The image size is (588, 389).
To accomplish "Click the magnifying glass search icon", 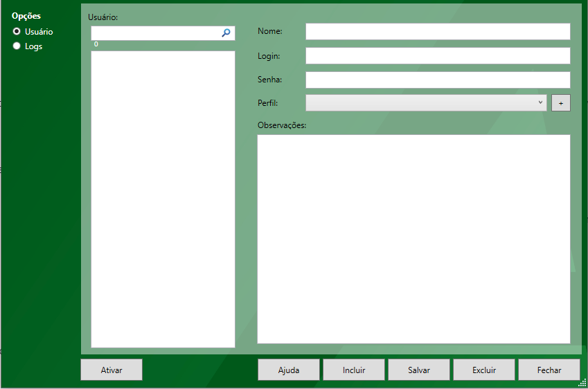I will point(226,33).
